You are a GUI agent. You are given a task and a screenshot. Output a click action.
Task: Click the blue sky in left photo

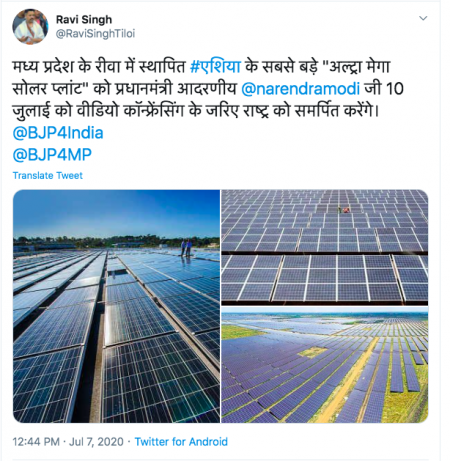click(x=116, y=212)
